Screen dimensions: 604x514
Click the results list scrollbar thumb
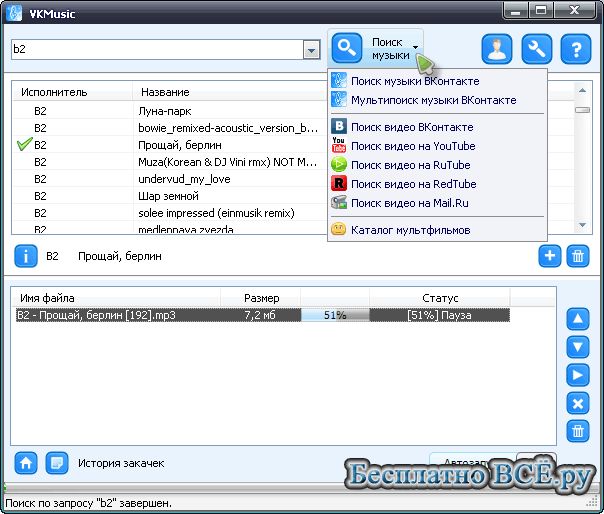pos(582,110)
